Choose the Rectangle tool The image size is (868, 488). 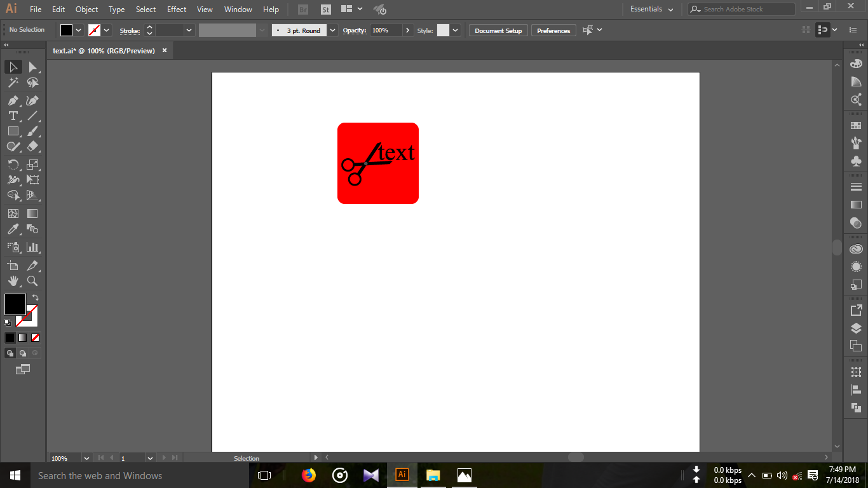point(13,131)
